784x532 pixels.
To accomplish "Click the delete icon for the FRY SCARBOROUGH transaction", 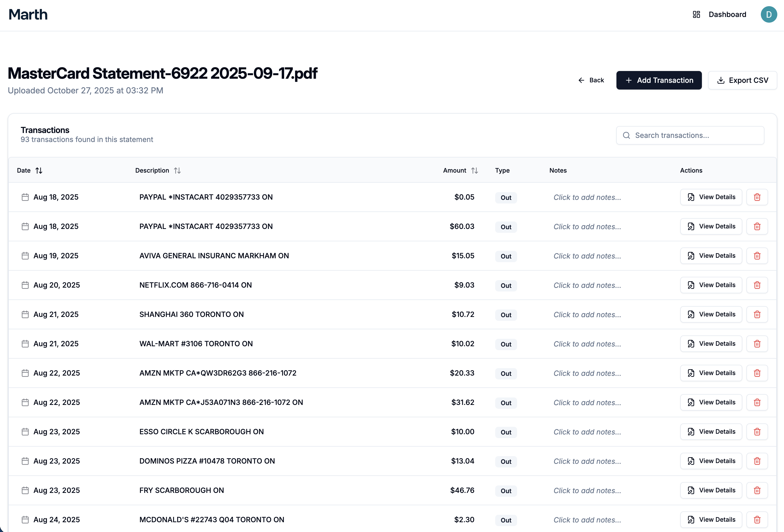I will (757, 491).
